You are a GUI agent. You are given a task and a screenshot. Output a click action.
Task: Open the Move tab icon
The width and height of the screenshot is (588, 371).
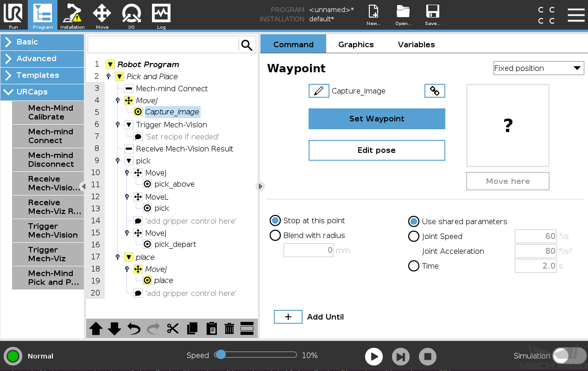(x=102, y=15)
